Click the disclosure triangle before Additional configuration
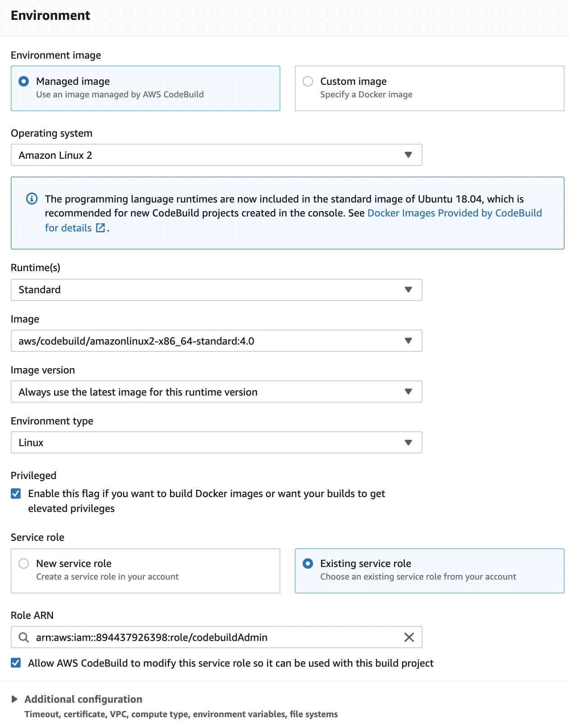This screenshot has width=569, height=728. point(15,699)
